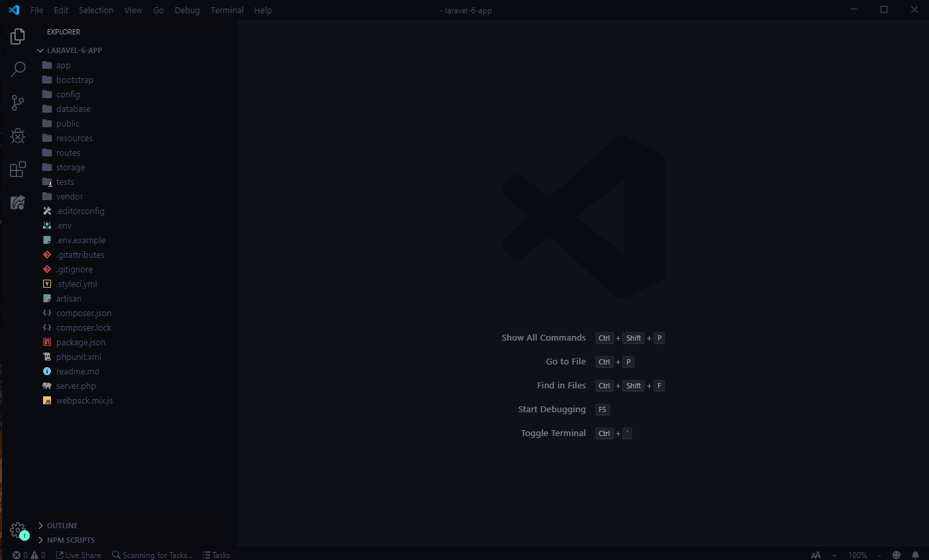Open the Extensions view
Viewport: 929px width, 560px height.
18,169
